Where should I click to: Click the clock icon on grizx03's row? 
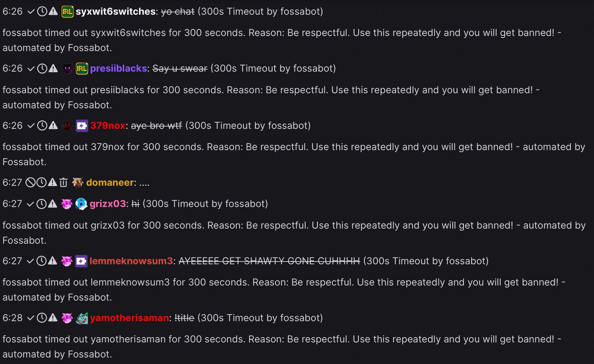(42, 203)
